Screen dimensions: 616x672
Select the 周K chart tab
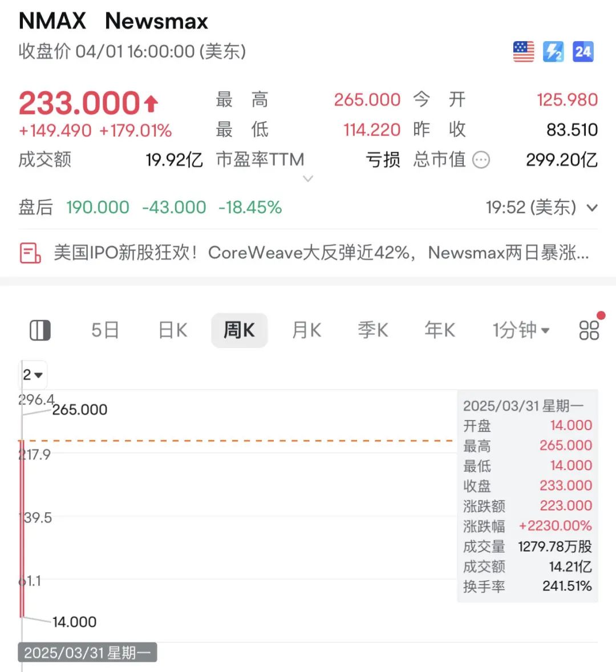click(x=240, y=330)
